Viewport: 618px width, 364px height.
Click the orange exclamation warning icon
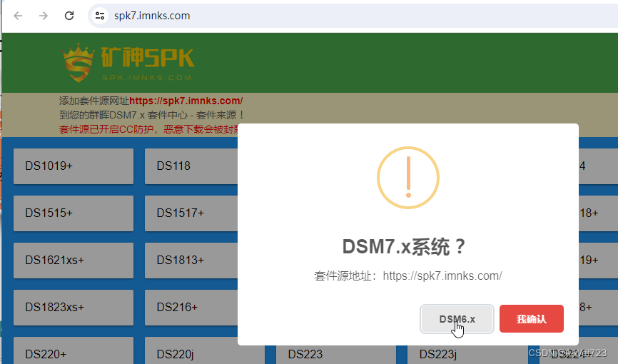[x=408, y=178]
